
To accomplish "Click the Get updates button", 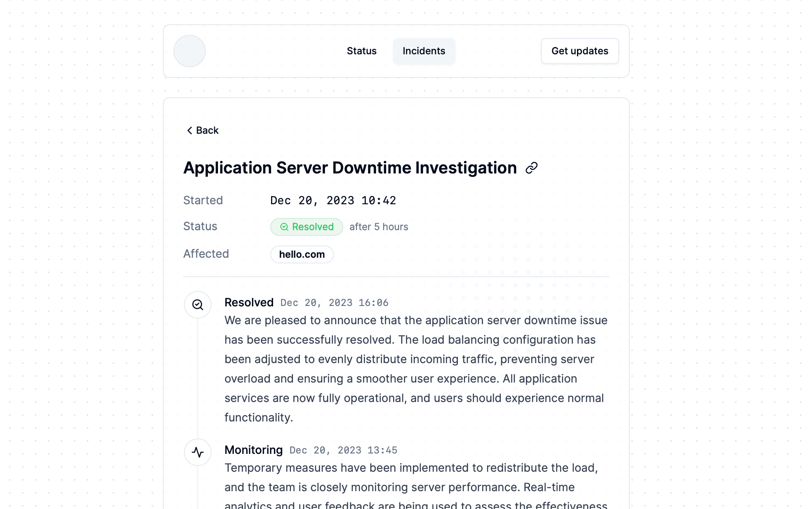I will (x=579, y=51).
